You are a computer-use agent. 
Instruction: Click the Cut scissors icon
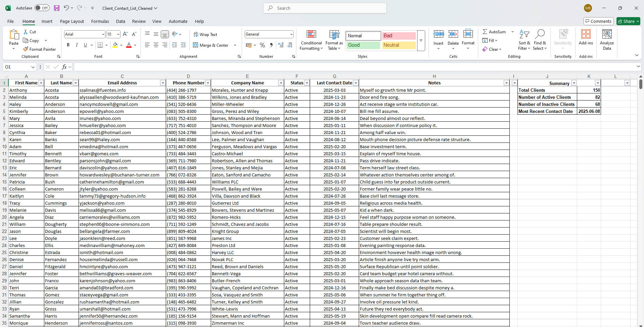26,32
